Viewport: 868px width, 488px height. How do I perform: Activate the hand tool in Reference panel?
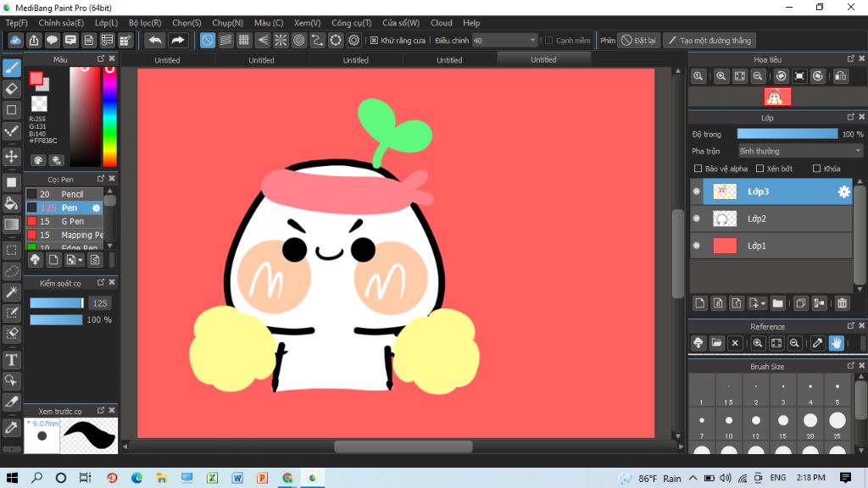coord(836,343)
